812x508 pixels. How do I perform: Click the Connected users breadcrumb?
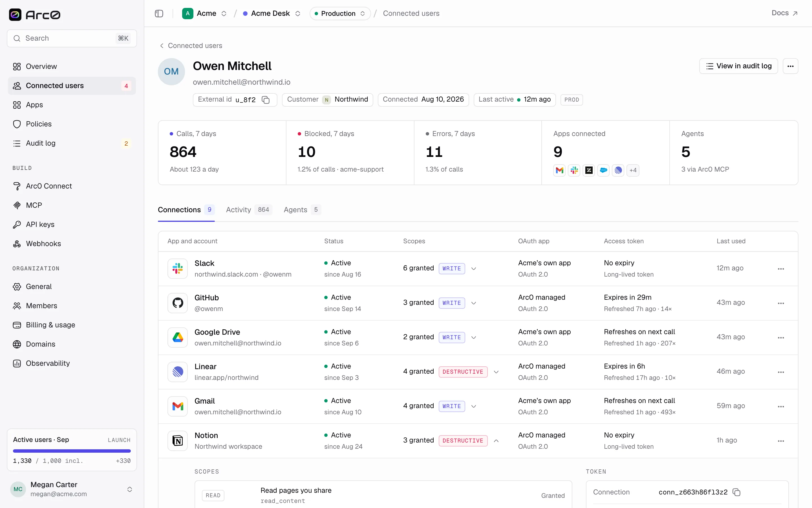coord(411,14)
